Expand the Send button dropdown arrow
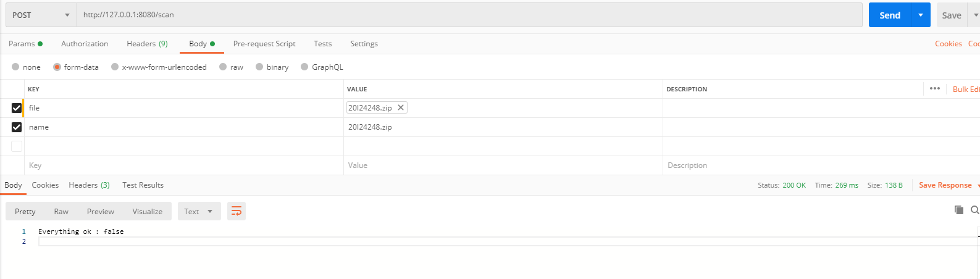This screenshot has height=279, width=980. [x=921, y=15]
